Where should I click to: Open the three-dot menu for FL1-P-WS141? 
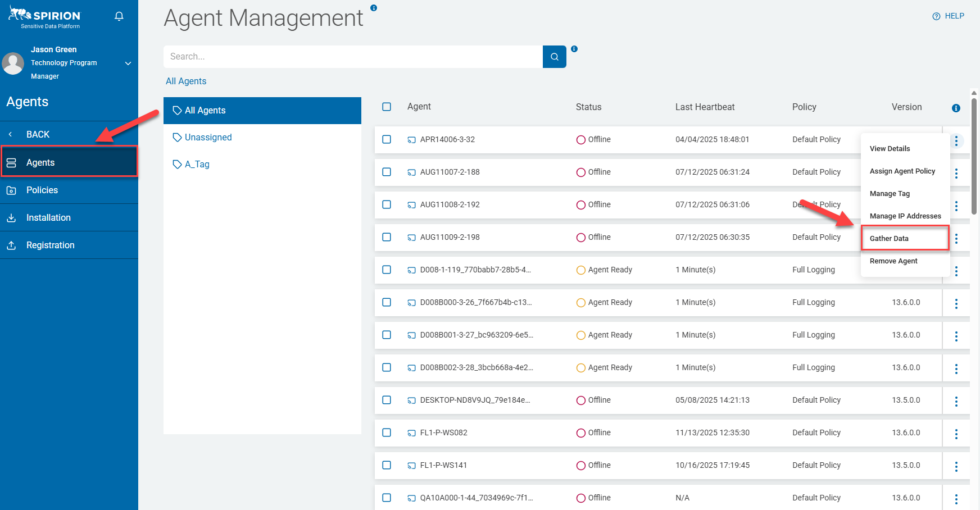coord(956,466)
